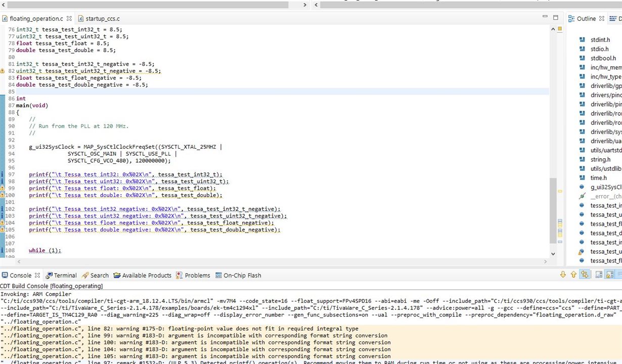Open the Problems tab

(x=193, y=276)
